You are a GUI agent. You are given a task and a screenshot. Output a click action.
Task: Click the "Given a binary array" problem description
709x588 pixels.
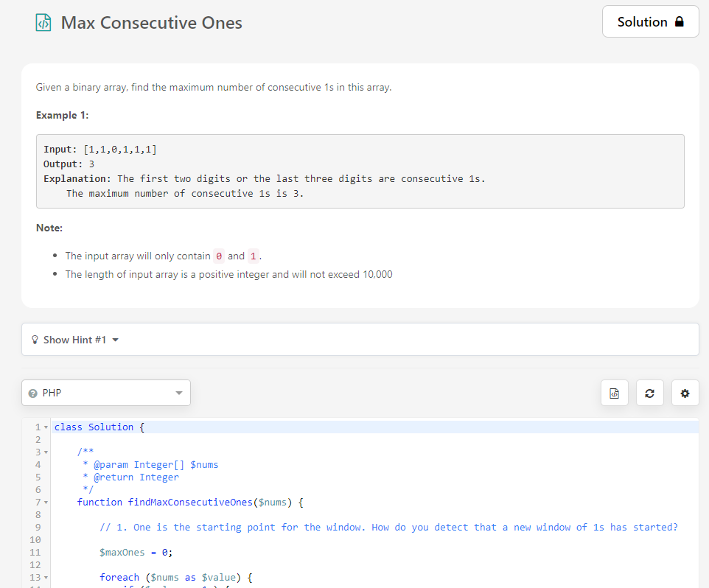(214, 87)
